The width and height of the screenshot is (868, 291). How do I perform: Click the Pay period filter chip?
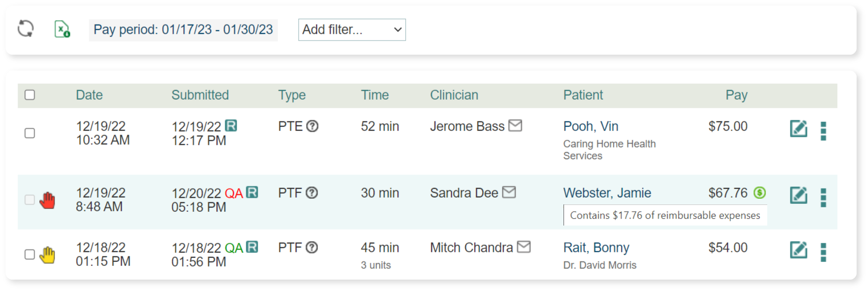(183, 30)
